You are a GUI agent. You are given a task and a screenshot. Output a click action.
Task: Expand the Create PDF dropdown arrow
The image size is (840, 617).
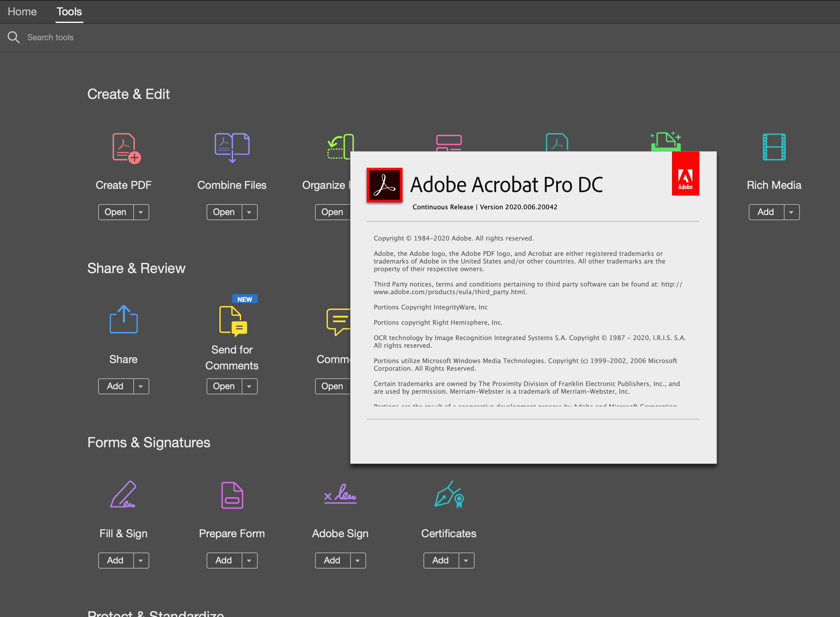pos(141,212)
